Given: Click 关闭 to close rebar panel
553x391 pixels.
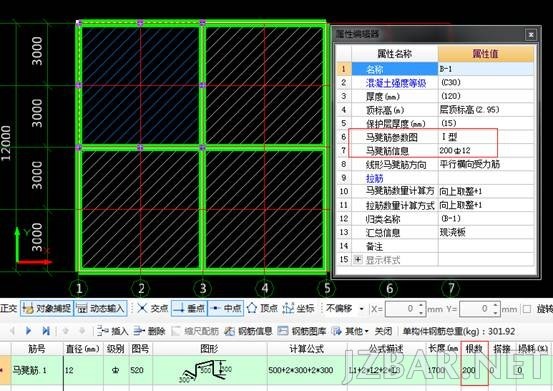Looking at the screenshot, I should pyautogui.click(x=383, y=331).
